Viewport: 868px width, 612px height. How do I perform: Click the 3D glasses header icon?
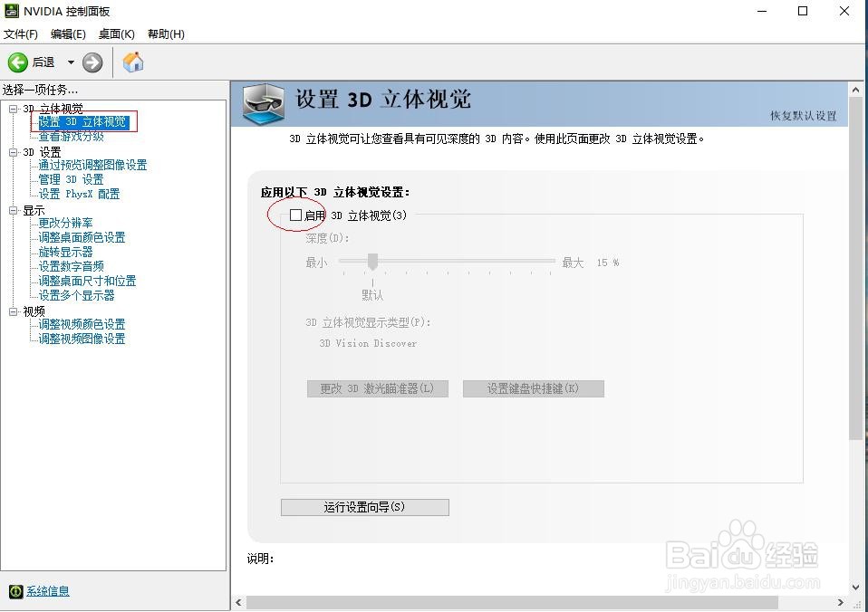[x=264, y=103]
